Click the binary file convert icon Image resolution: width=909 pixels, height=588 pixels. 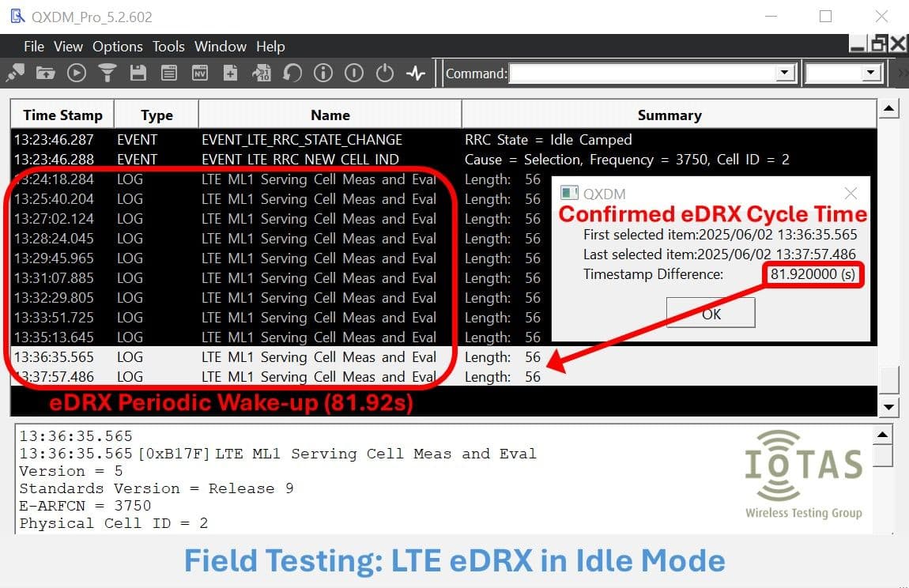coord(262,73)
